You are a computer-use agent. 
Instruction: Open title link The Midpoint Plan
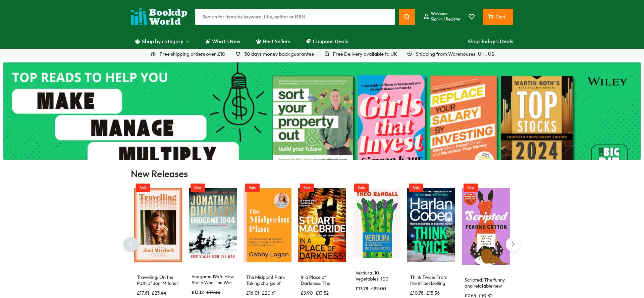coord(265,280)
